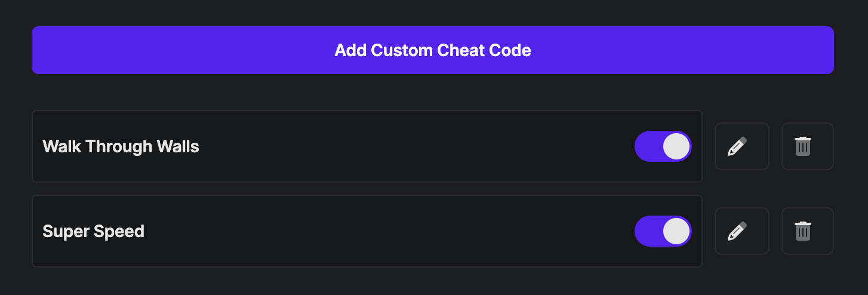Viewport: 868px width, 295px height.
Task: Delete the Super Speed cheat
Action: click(807, 231)
